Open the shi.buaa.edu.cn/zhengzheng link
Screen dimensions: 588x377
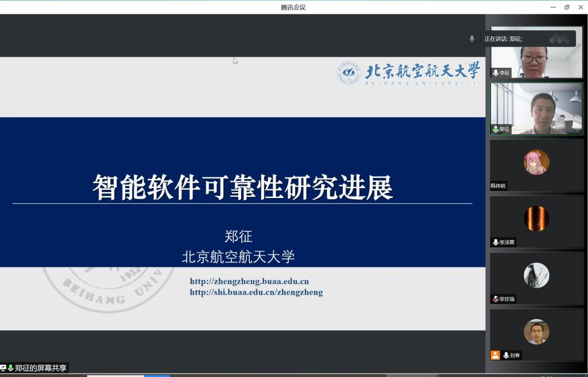(x=256, y=292)
